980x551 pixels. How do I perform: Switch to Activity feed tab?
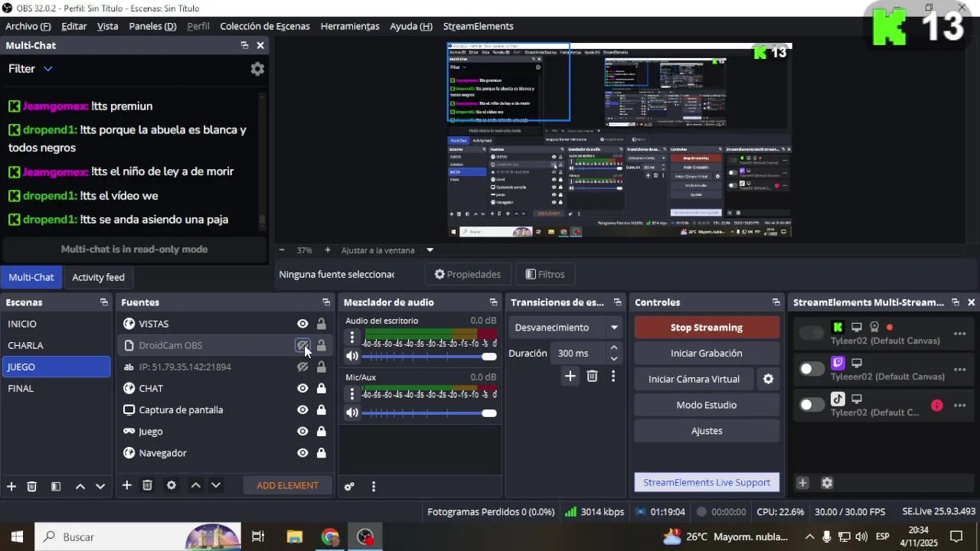coord(98,277)
